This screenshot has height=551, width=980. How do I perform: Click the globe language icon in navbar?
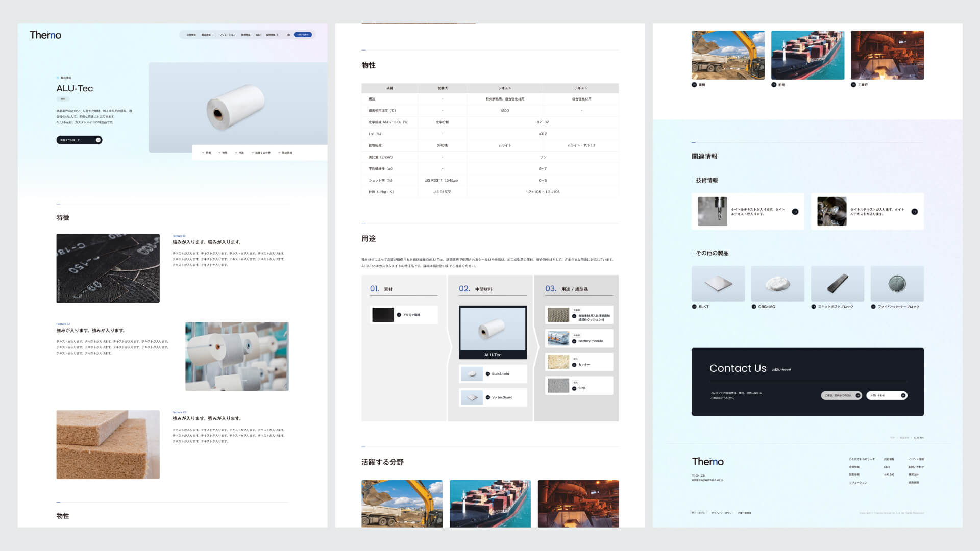(288, 35)
